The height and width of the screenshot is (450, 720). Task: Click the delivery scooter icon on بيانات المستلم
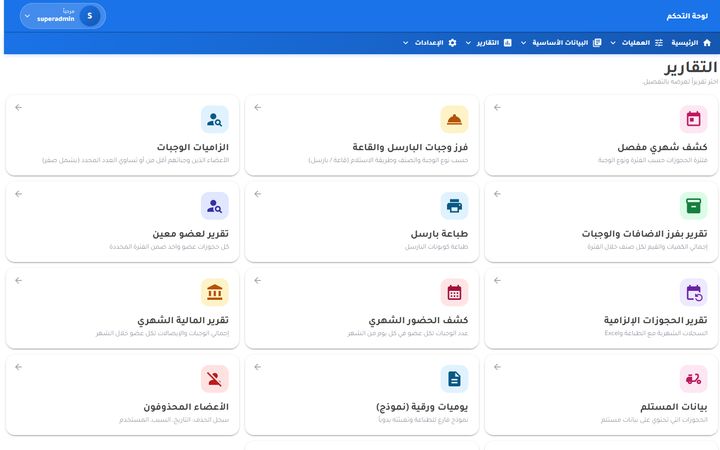pos(693,379)
